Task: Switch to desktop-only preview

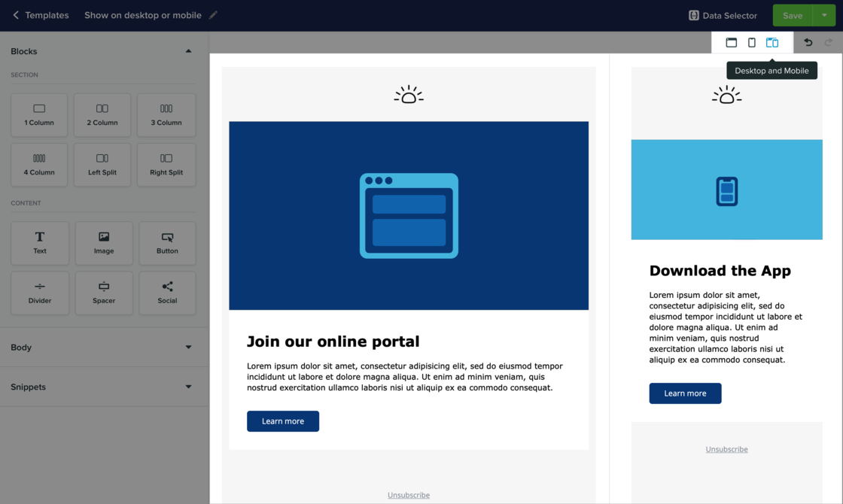Action: click(731, 43)
